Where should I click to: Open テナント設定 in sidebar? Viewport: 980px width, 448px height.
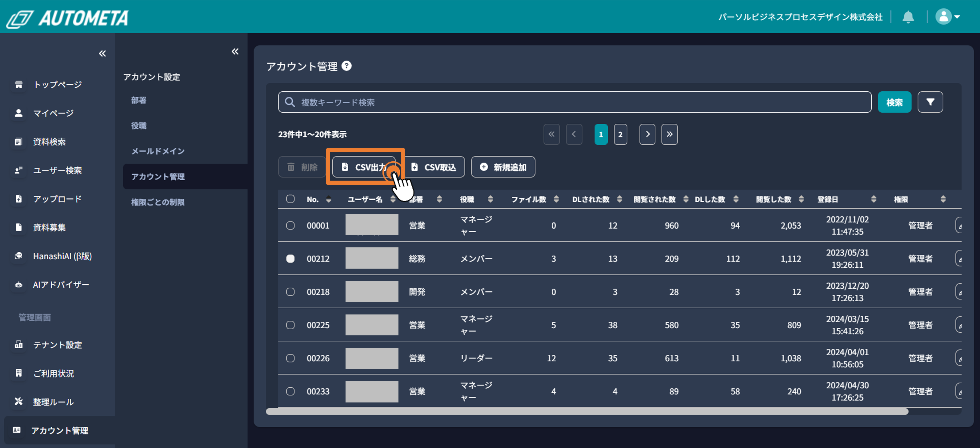(58, 345)
